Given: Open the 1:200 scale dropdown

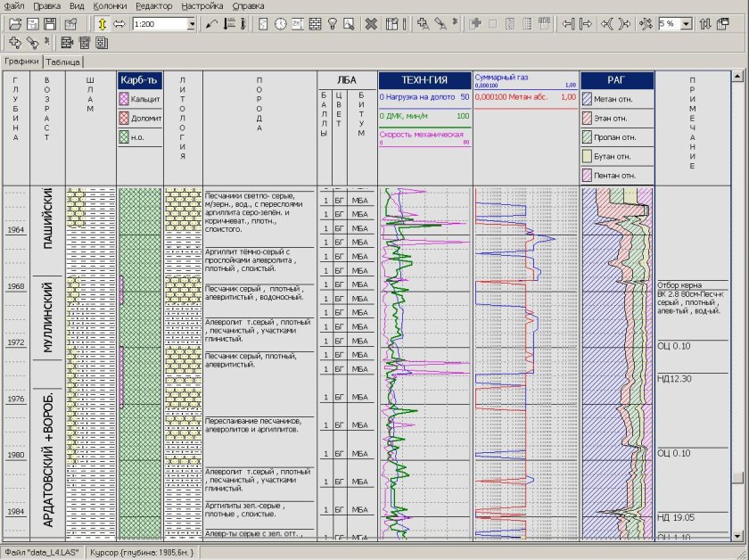Looking at the screenshot, I should tap(191, 25).
